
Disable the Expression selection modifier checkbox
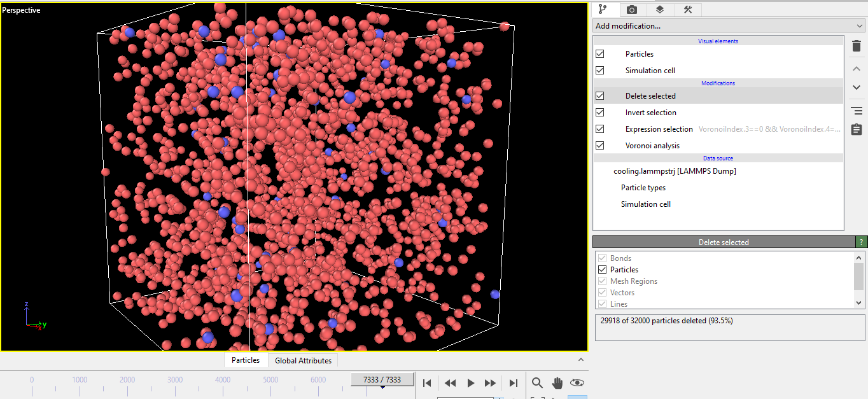(x=599, y=129)
